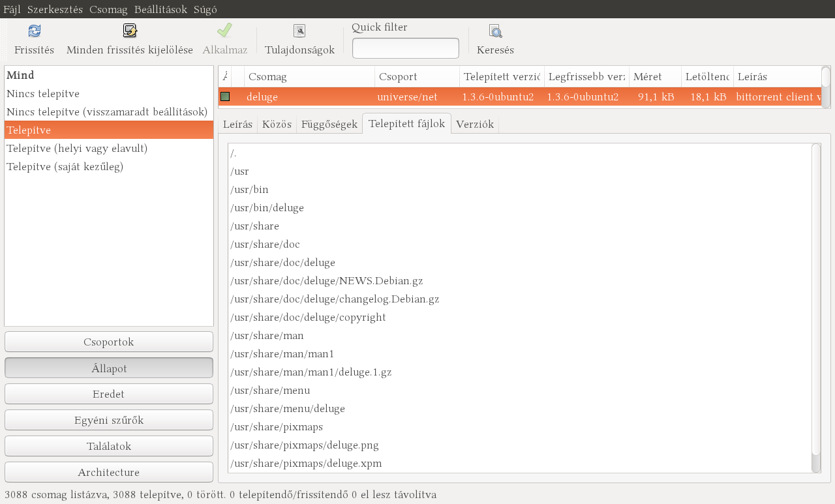Click the Alkalmaz checkmark icon
The image size is (835, 504).
(225, 31)
